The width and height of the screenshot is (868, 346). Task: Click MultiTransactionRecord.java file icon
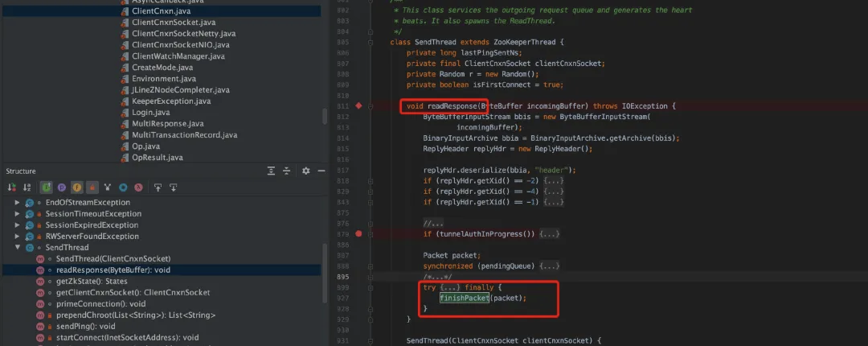pyautogui.click(x=125, y=134)
